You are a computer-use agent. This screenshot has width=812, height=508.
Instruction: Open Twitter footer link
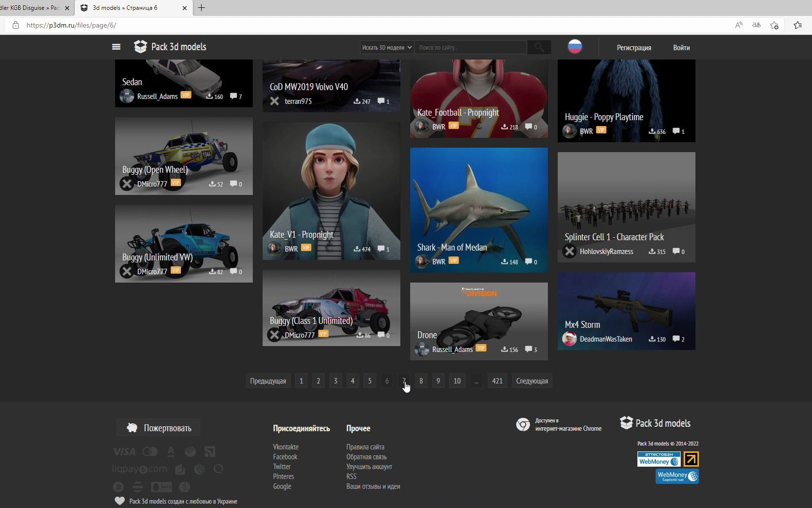pyautogui.click(x=282, y=467)
